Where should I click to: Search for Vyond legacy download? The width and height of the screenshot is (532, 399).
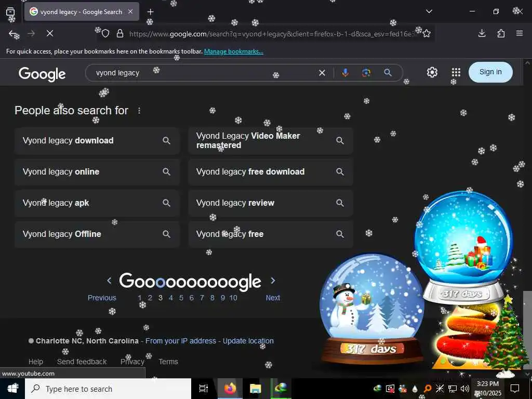click(x=97, y=141)
